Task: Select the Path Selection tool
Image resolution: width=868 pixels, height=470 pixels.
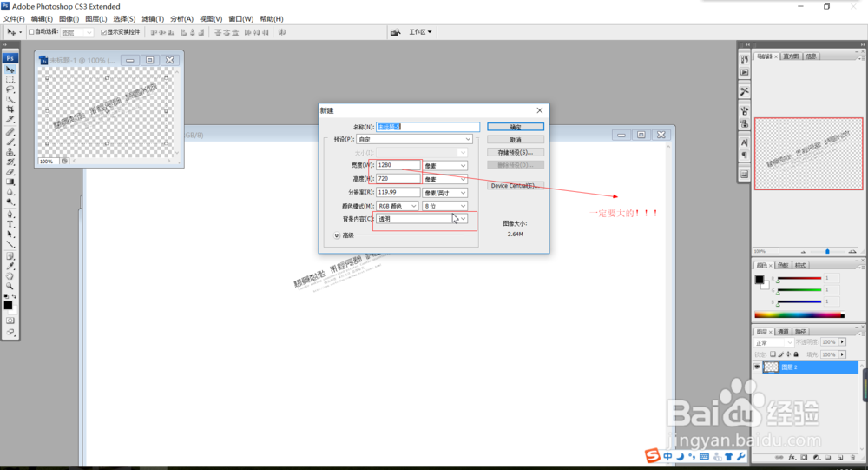Action: (x=10, y=234)
